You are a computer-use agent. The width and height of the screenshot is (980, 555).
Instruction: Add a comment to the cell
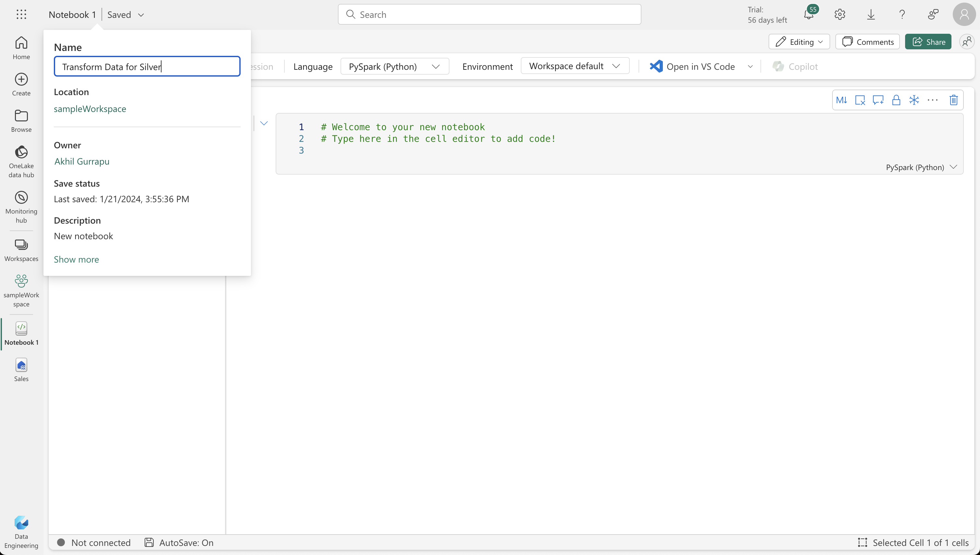878,100
